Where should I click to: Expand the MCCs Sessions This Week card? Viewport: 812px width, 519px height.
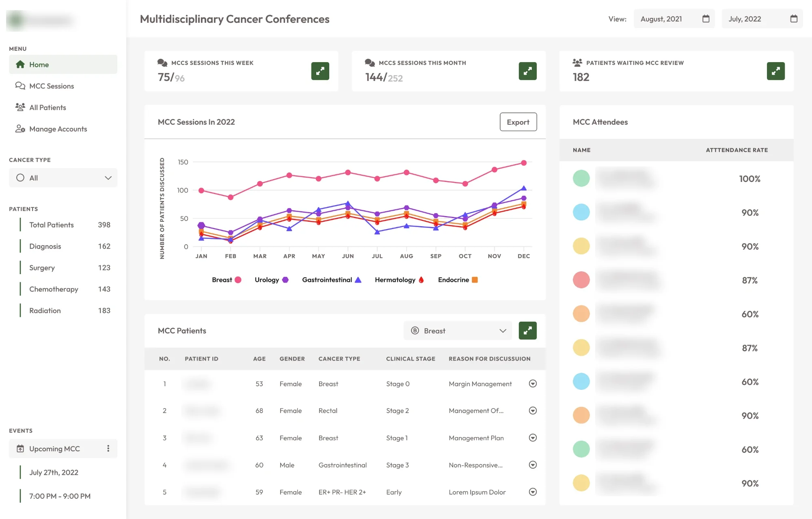pyautogui.click(x=320, y=71)
